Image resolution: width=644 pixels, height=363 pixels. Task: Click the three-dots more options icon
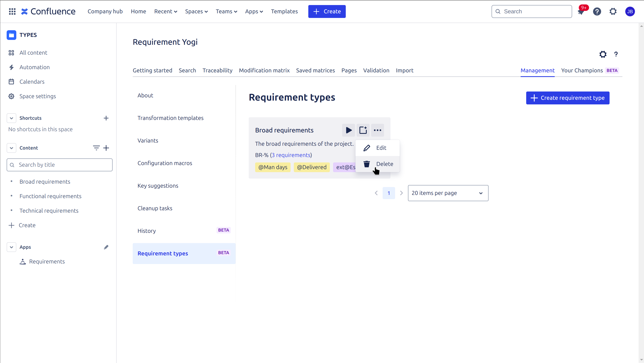point(378,130)
